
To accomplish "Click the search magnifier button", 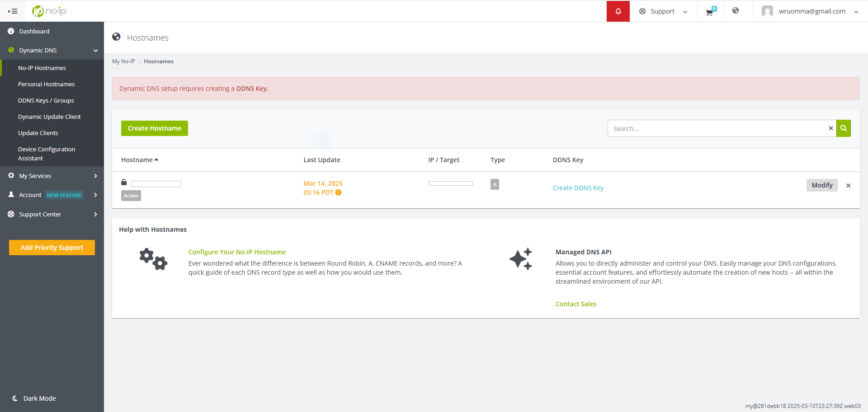I will [x=844, y=128].
